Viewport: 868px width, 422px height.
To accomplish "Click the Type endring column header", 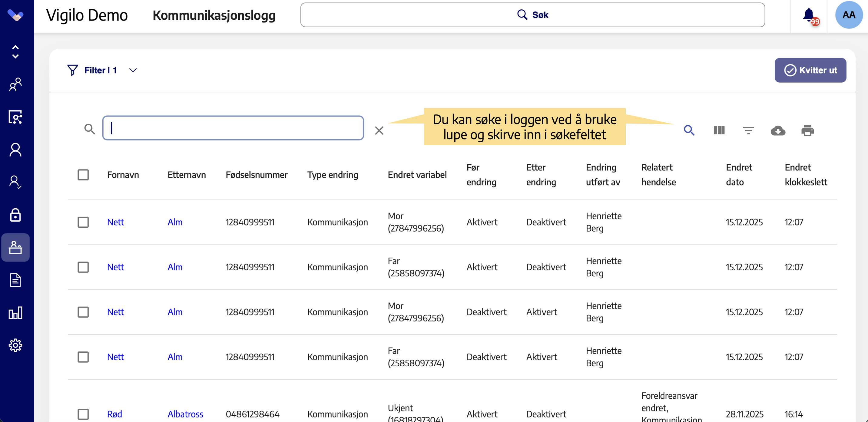I will coord(333,175).
